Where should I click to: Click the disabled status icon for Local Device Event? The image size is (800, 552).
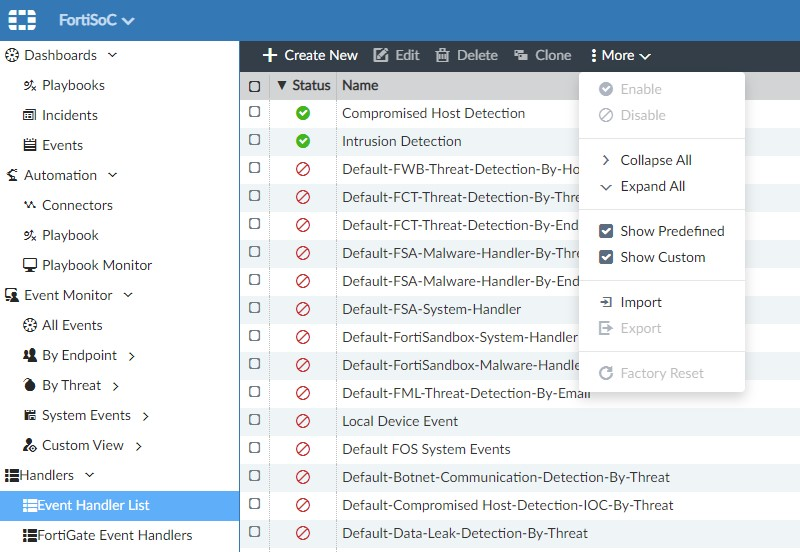[303, 421]
